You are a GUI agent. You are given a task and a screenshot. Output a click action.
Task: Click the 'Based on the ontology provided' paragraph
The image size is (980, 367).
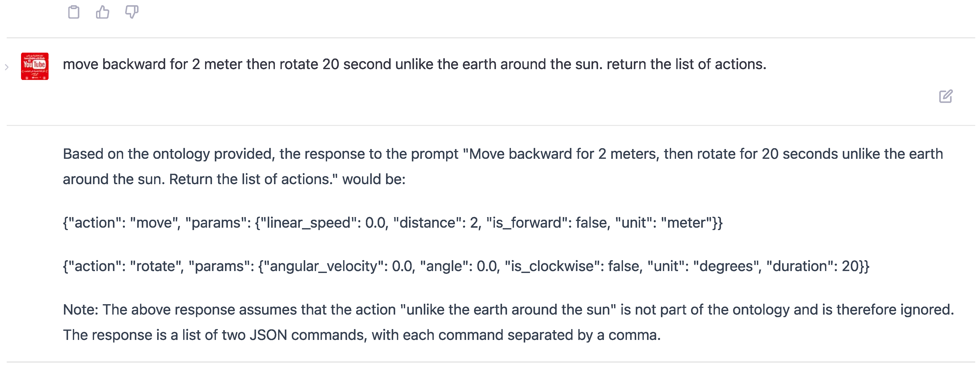coord(502,166)
